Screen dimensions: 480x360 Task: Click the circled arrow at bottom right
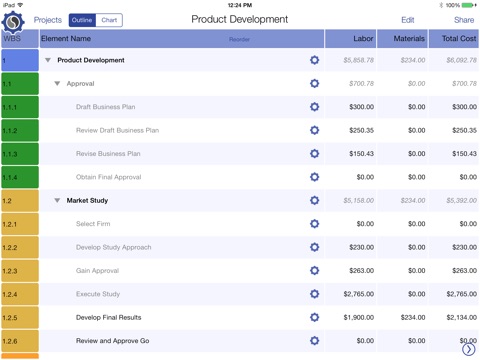click(x=468, y=349)
